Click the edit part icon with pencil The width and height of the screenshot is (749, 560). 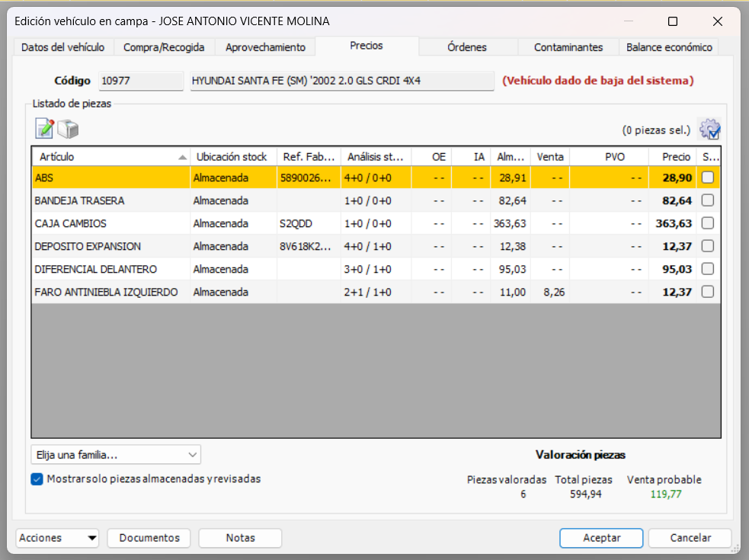click(x=43, y=129)
